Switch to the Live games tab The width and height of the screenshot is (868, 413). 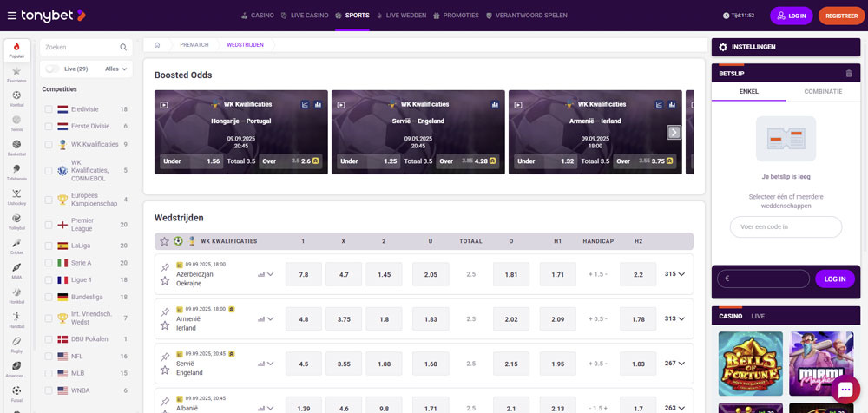758,316
